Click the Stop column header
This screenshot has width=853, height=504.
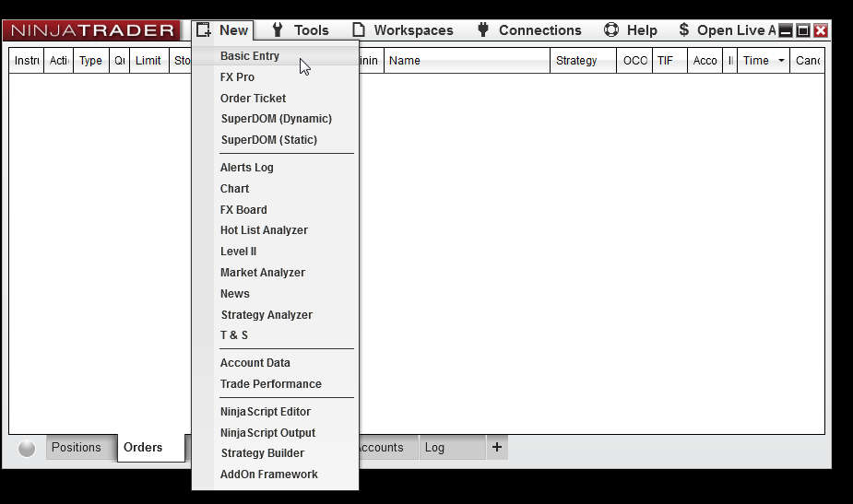coord(180,60)
